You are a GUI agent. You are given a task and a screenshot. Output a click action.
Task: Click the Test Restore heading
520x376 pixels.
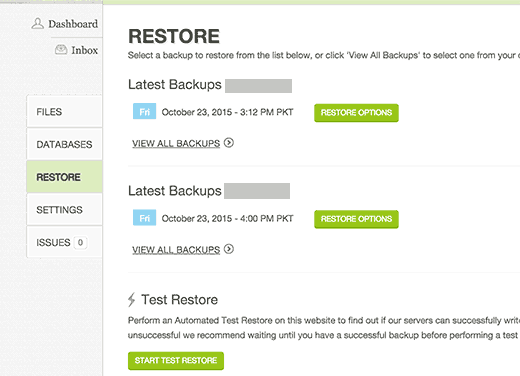point(179,299)
